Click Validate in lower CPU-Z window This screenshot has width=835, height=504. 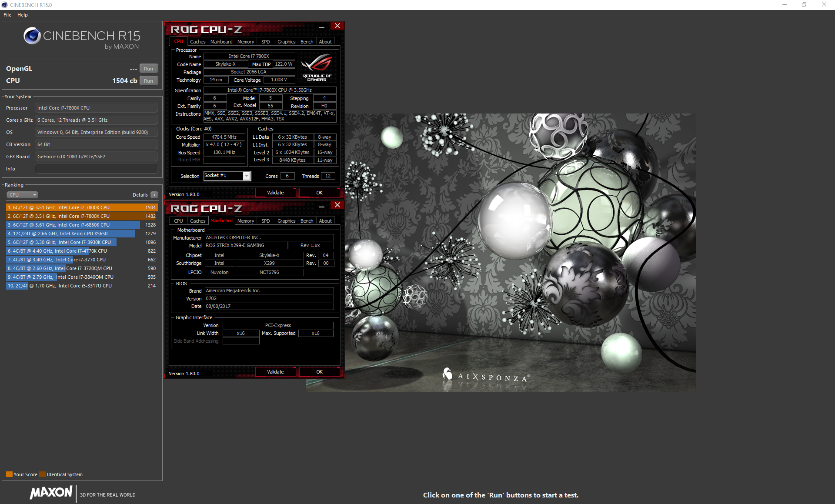275,372
